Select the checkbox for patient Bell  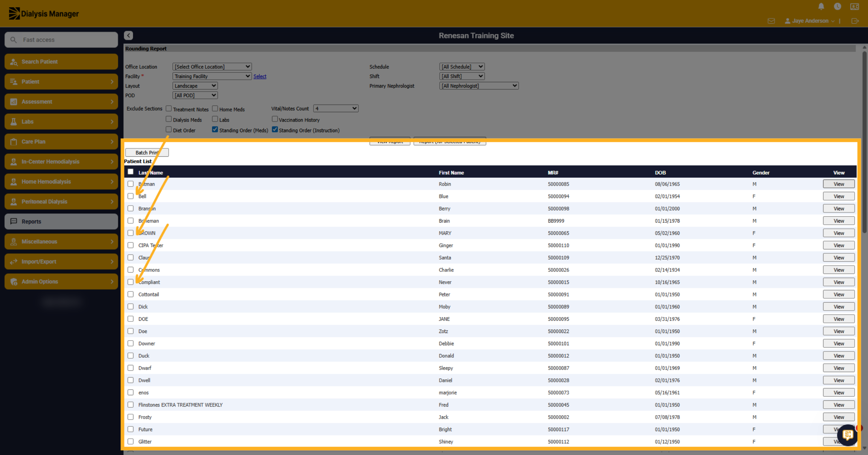pos(131,196)
